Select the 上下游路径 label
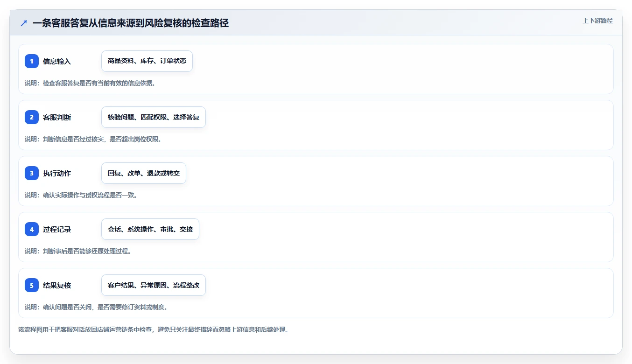The height and width of the screenshot is (364, 632). tap(597, 21)
